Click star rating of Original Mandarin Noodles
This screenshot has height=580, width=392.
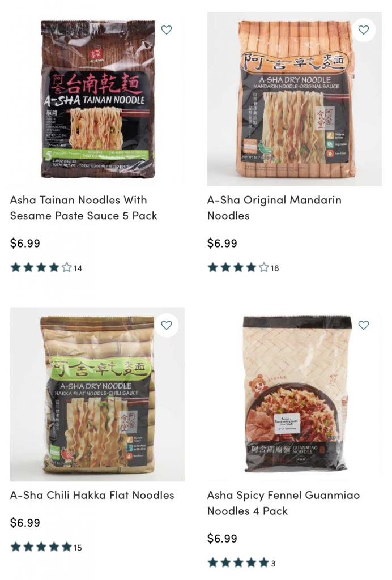point(238,267)
